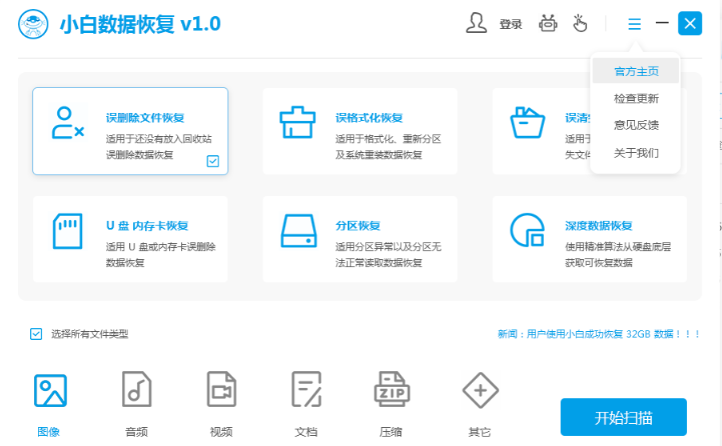This screenshot has width=722, height=446.
Task: Select 意见反馈 menu entry
Action: (635, 125)
